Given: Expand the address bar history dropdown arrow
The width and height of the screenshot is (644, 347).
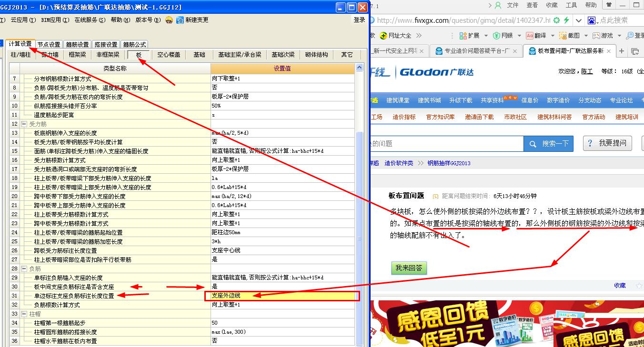Looking at the screenshot, I should click(578, 20).
